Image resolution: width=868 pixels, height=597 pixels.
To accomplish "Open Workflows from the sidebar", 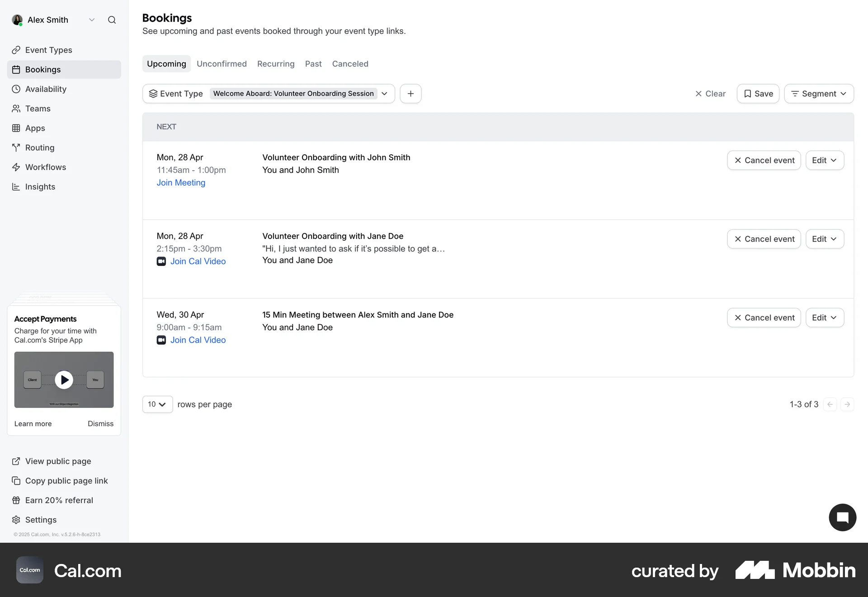I will click(x=45, y=167).
